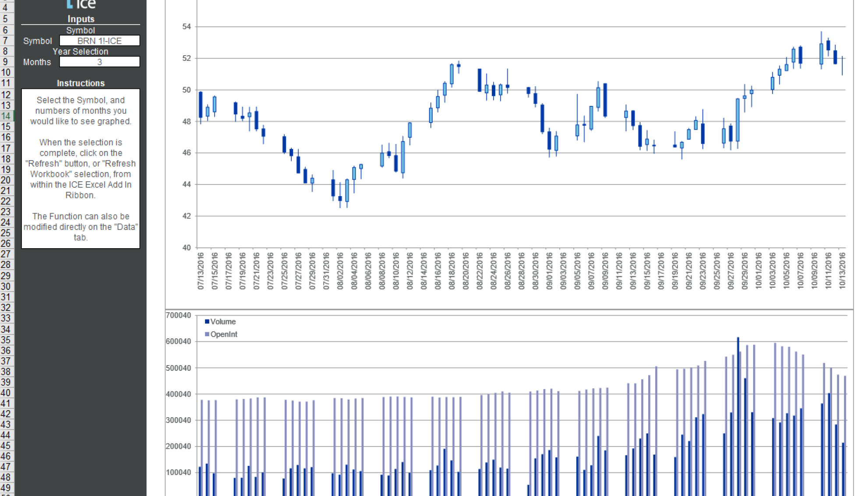Select row header 14
Viewport: 868px width, 496px height.
point(6,116)
